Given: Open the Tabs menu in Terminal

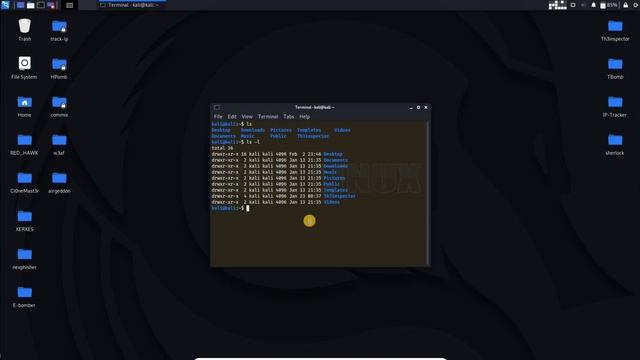Looking at the screenshot, I should click(x=289, y=117).
